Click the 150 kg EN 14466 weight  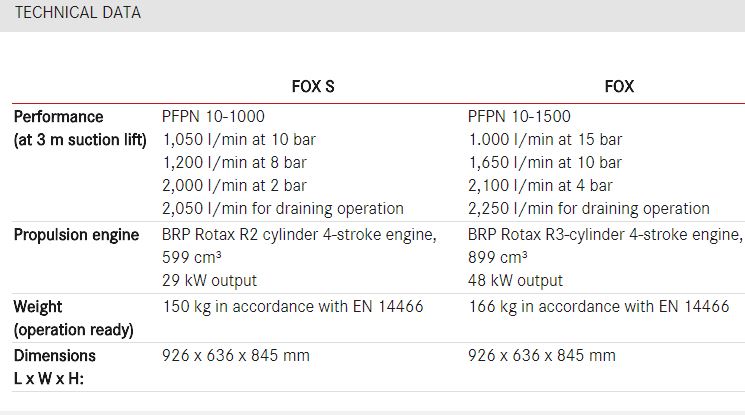(x=293, y=307)
